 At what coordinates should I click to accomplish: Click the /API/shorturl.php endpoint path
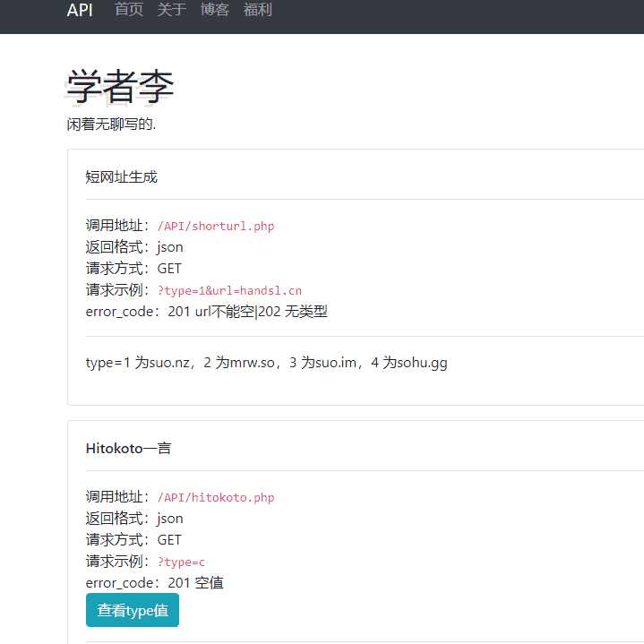(216, 227)
